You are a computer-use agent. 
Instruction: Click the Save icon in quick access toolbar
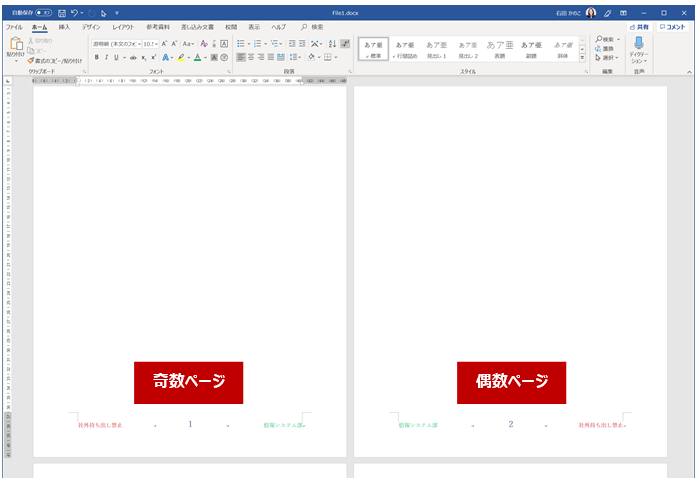click(62, 12)
